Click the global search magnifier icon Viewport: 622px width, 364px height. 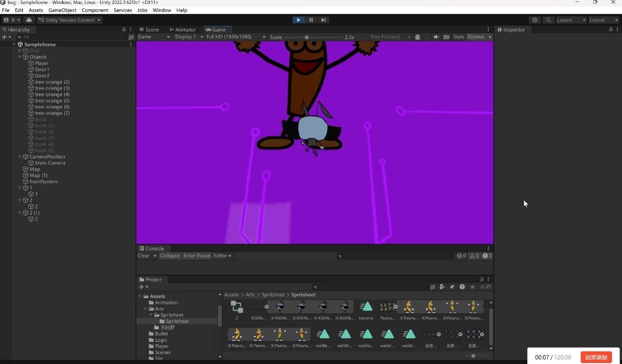coord(548,20)
